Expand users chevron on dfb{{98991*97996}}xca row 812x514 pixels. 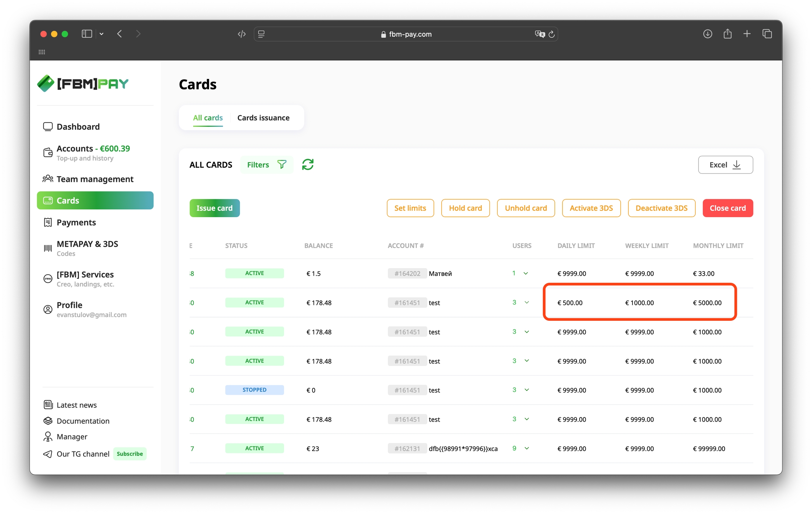point(527,448)
